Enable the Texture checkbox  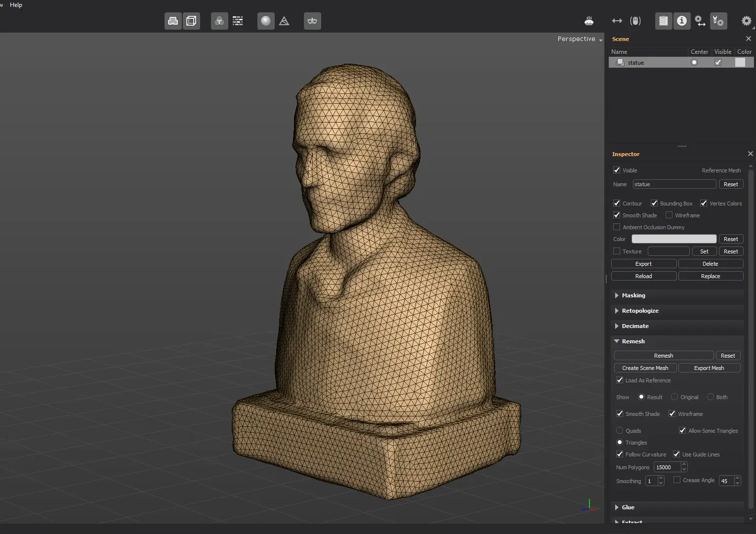click(x=617, y=251)
